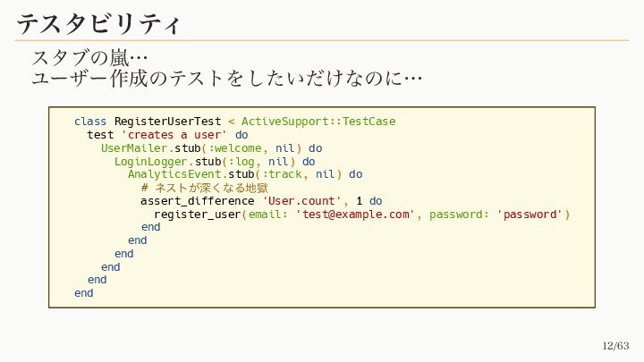Select the 'test@example.com' email string
This screenshot has height=362, width=644.
(x=355, y=215)
